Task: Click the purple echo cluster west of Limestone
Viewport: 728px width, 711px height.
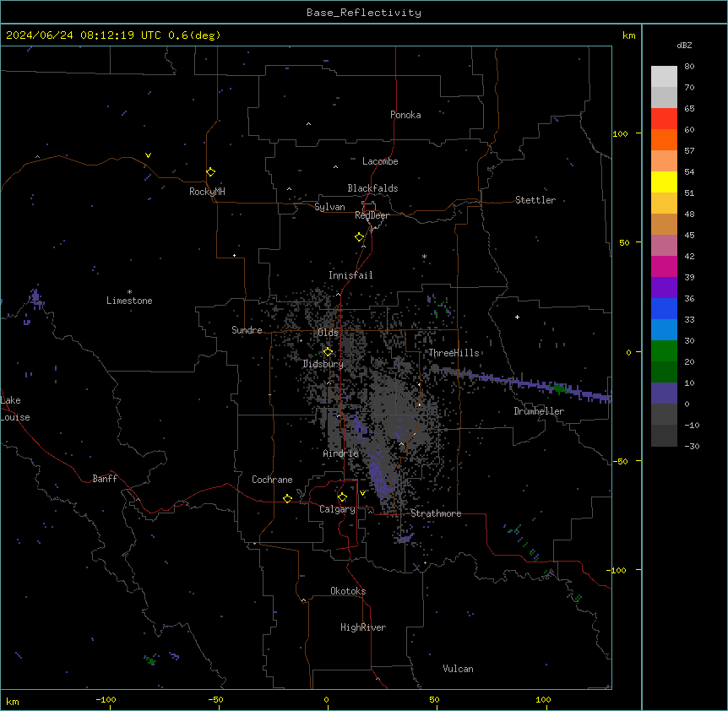Action: (x=35, y=299)
